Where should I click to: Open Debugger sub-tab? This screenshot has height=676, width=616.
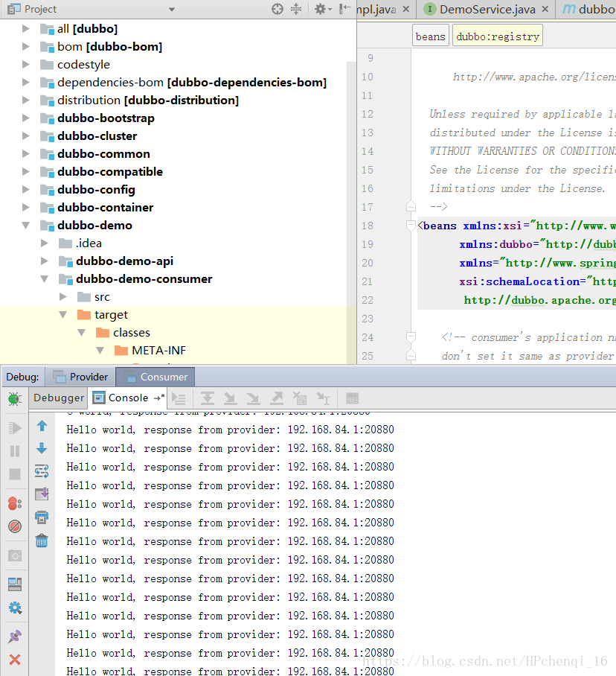click(59, 398)
